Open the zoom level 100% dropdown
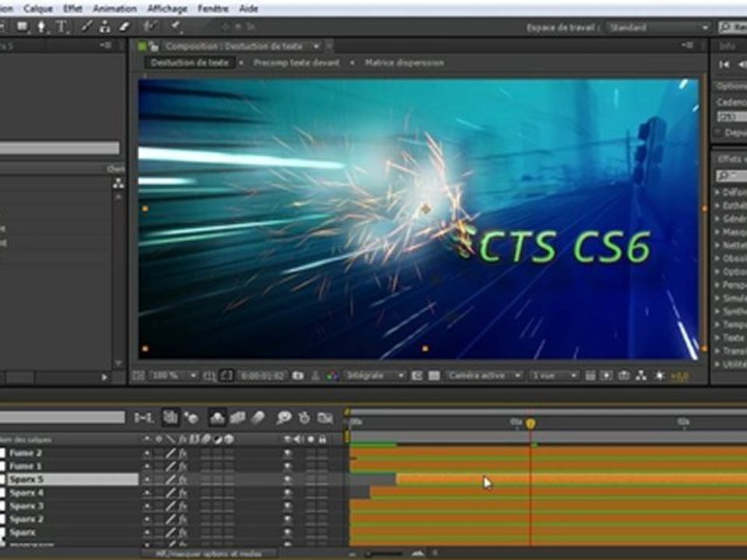Screen dimensions: 747x560 [x=174, y=376]
